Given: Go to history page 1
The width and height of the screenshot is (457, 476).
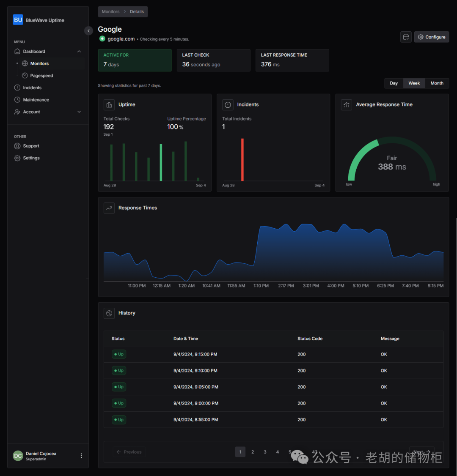Looking at the screenshot, I should tap(240, 452).
